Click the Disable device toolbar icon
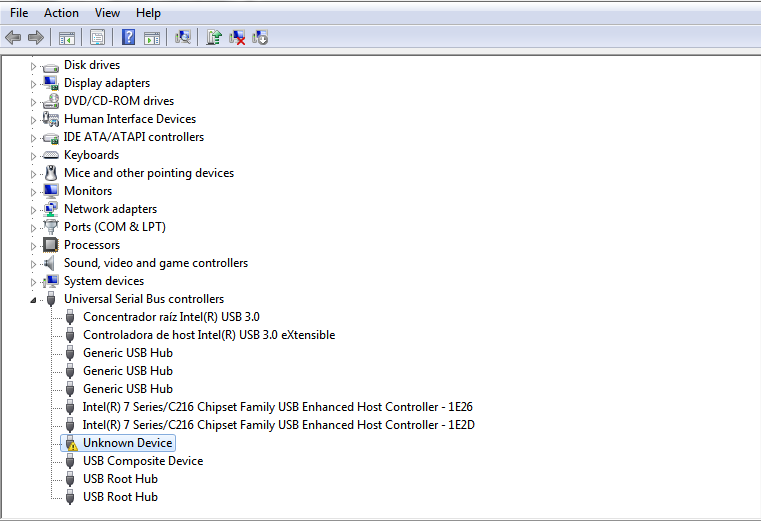The height and width of the screenshot is (521, 761). [x=260, y=38]
